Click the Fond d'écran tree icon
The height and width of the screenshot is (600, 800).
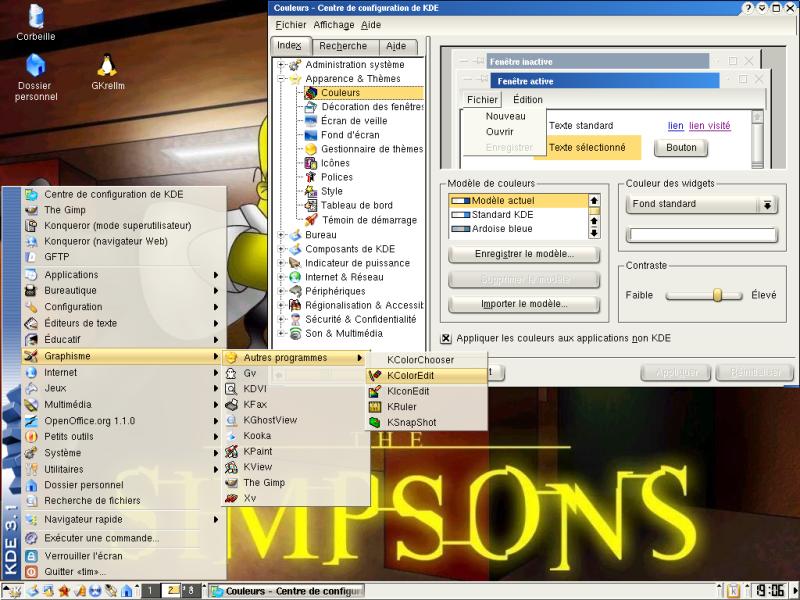point(311,135)
